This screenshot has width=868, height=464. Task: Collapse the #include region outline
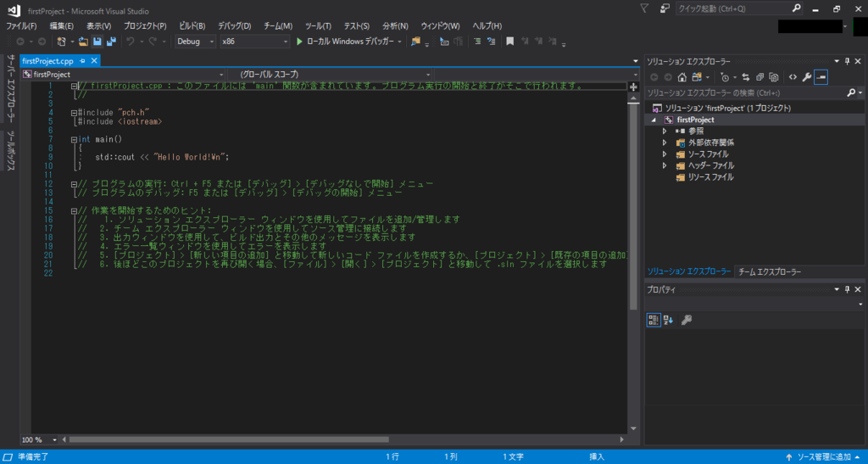(x=75, y=113)
